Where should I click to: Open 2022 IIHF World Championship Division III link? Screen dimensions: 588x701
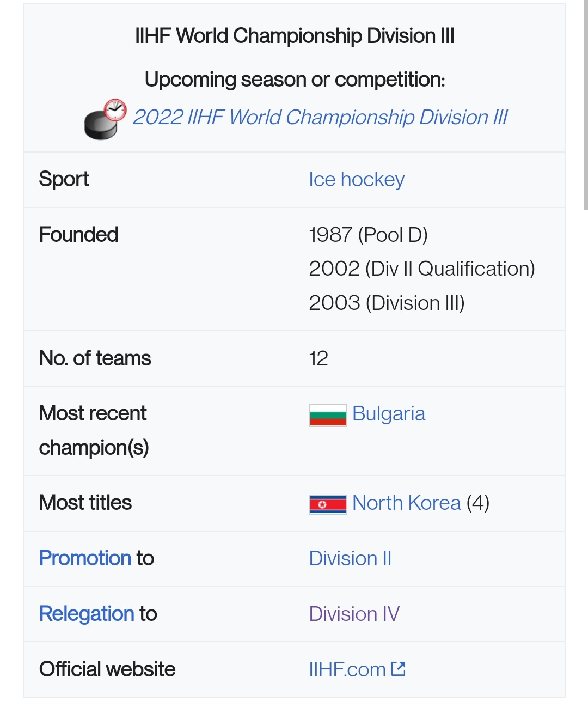320,118
